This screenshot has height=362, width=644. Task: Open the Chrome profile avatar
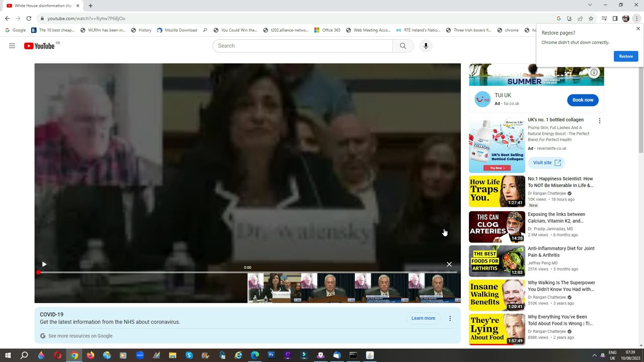tap(626, 19)
